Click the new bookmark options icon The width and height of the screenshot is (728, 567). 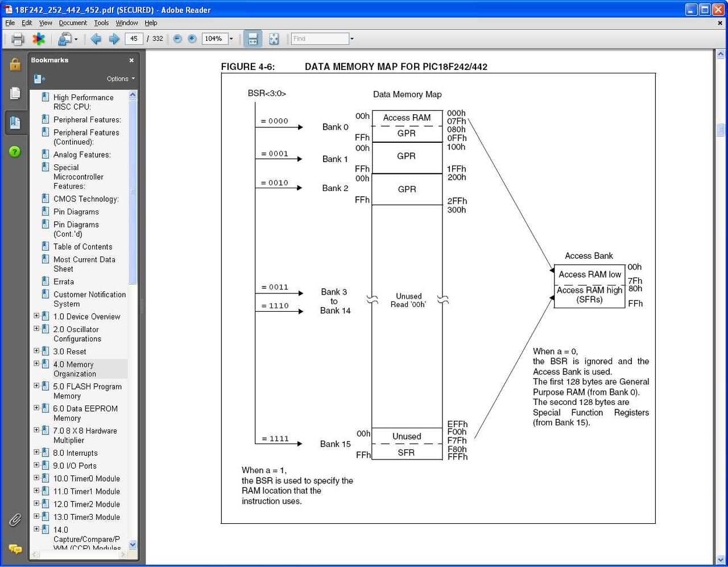[x=39, y=78]
